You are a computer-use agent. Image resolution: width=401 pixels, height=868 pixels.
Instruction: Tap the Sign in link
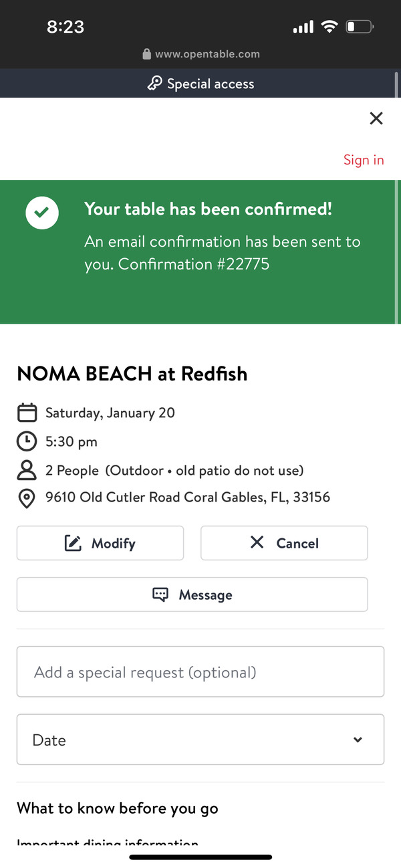[x=364, y=160]
